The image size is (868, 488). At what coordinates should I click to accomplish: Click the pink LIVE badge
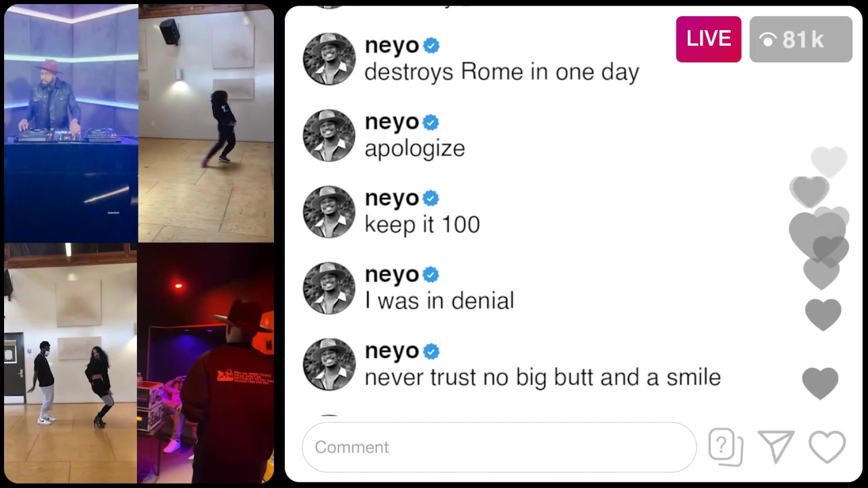pyautogui.click(x=709, y=39)
